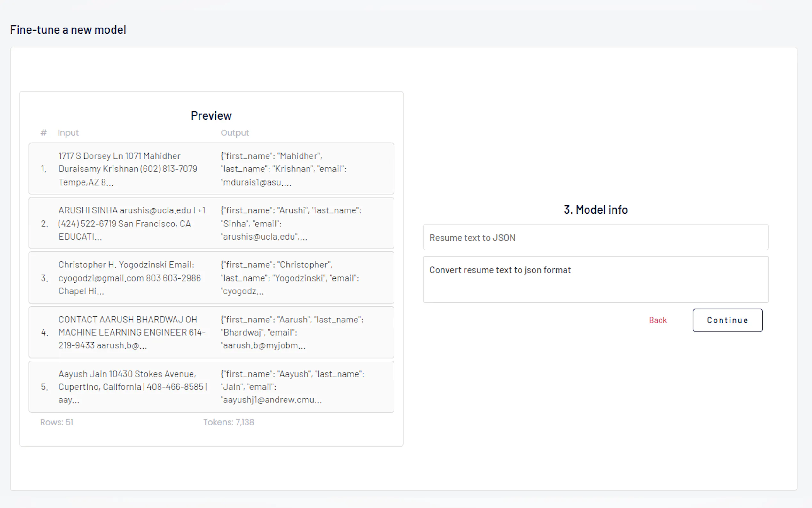This screenshot has height=508, width=812.
Task: Click the 'Rows: 51' label
Action: 57,422
